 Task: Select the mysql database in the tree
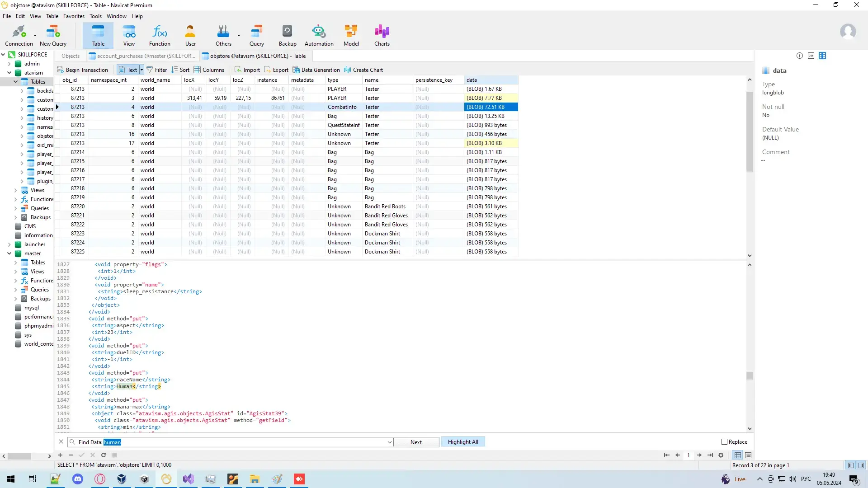click(x=32, y=308)
